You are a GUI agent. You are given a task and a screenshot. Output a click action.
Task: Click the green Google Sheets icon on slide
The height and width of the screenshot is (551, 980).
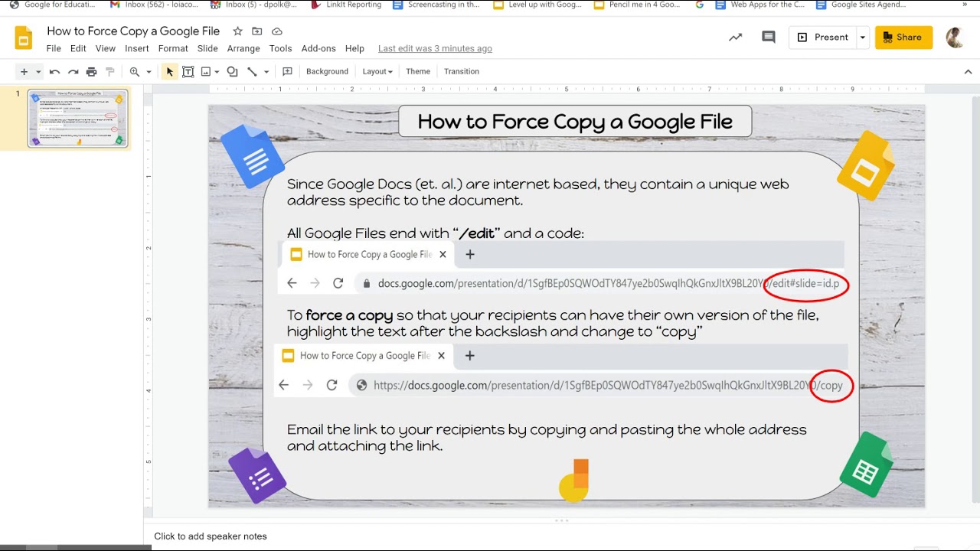tap(866, 465)
